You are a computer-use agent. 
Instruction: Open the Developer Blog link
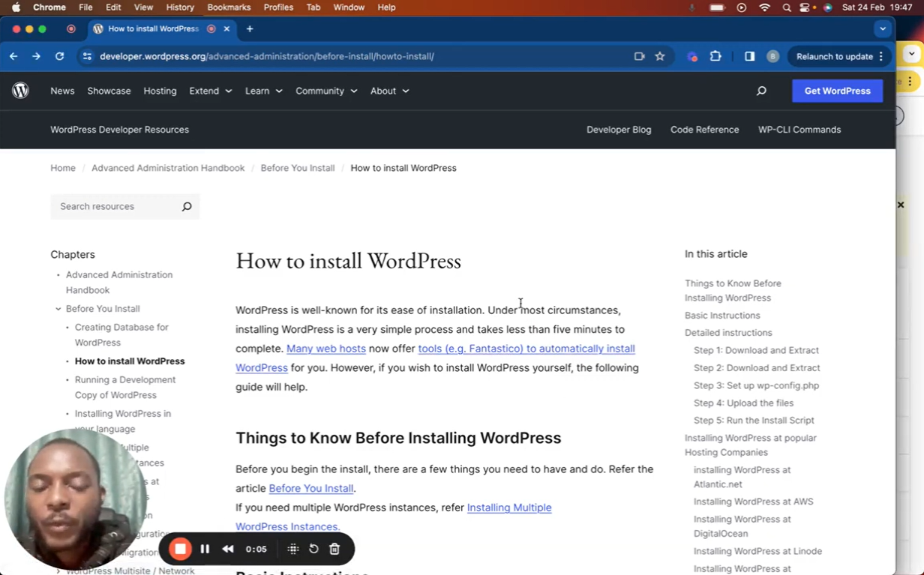coord(619,130)
